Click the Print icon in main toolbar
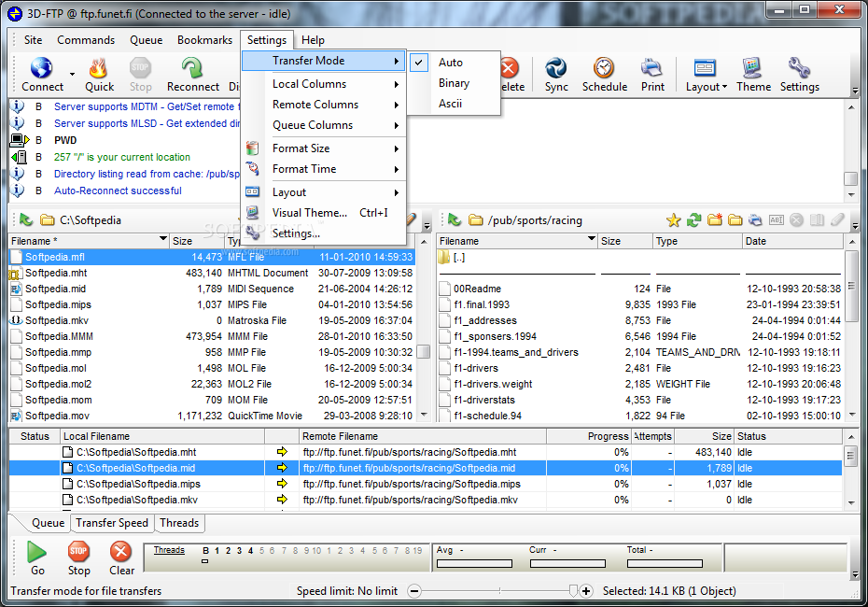 652,68
